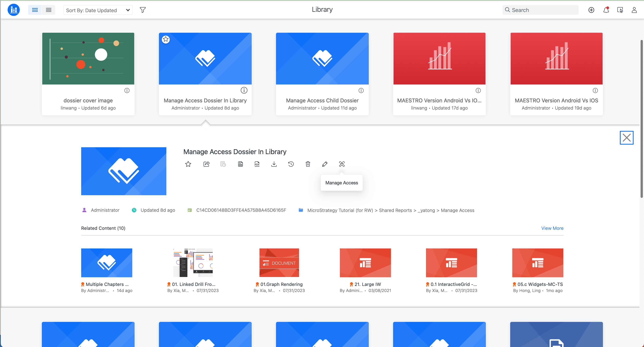Export dossier to Excel

pyautogui.click(x=240, y=164)
